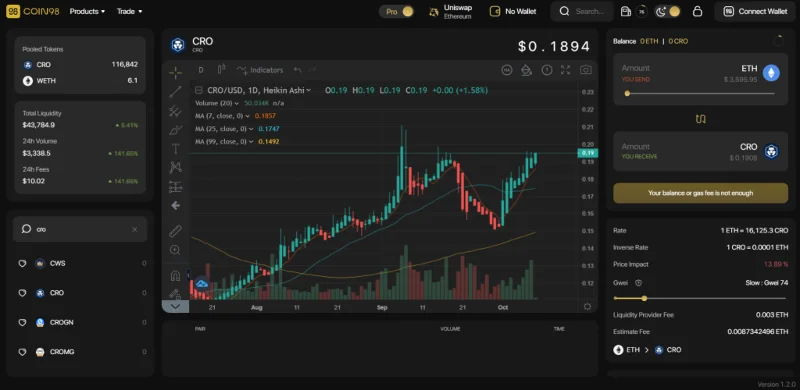Favorite the CROMG token
The height and width of the screenshot is (390, 800).
(x=22, y=352)
